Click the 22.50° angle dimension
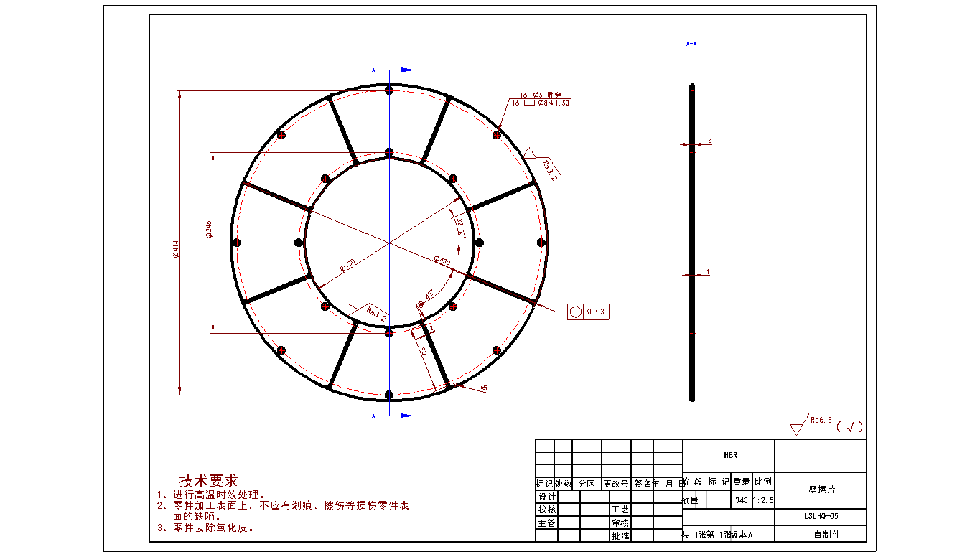This screenshot has width=980, height=557. point(461,227)
